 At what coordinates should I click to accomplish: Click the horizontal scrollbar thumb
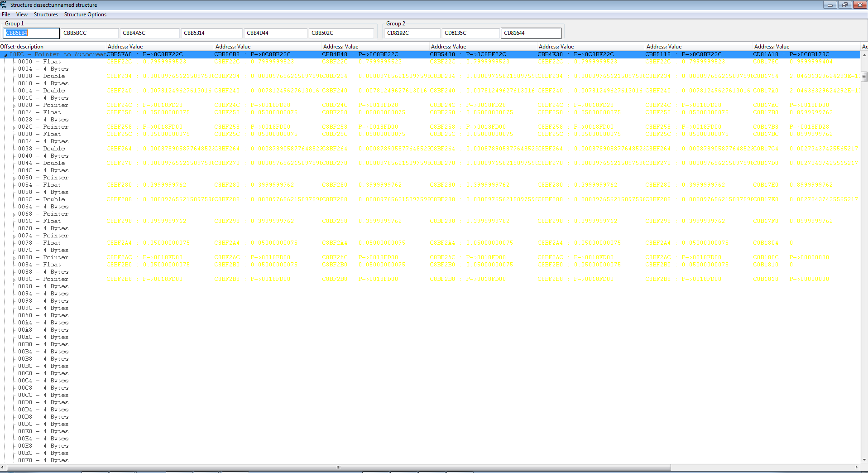click(x=338, y=467)
